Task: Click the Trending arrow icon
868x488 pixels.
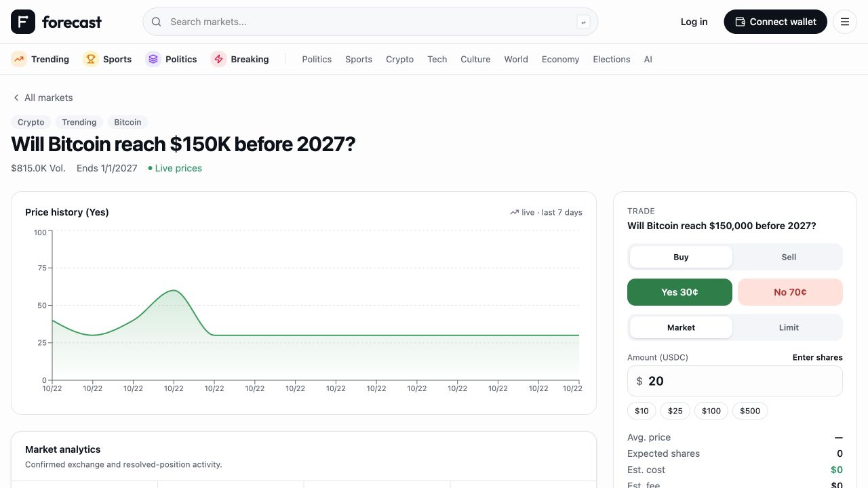Action: (19, 59)
